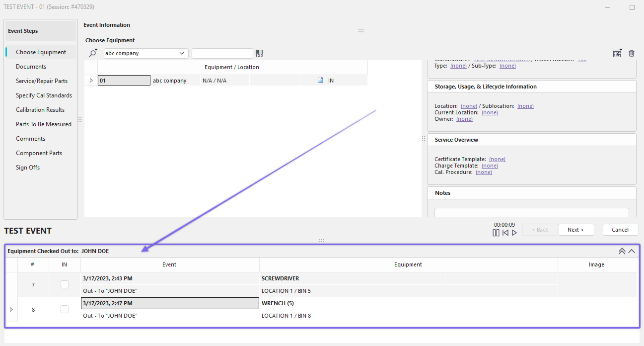Click the Next button

576,230
